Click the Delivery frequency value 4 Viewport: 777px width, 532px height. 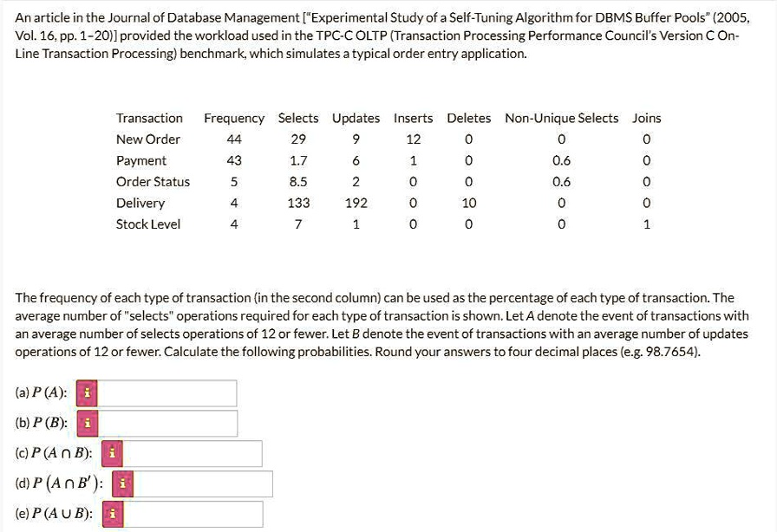(234, 203)
